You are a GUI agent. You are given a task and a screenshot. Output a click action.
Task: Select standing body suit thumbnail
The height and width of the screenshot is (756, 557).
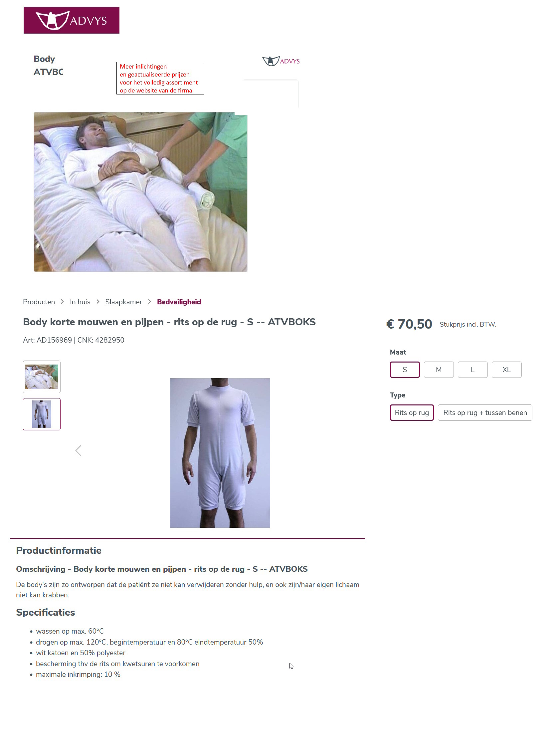42,414
